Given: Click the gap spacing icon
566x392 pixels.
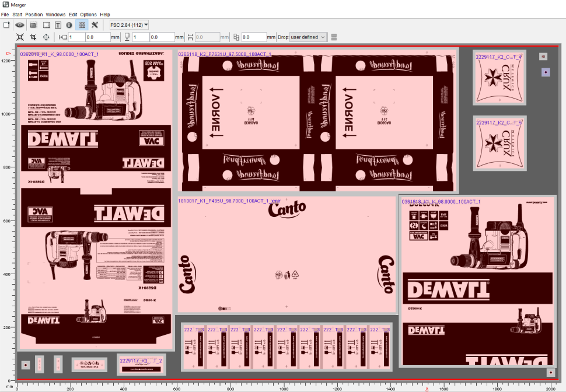Looking at the screenshot, I should 190,37.
